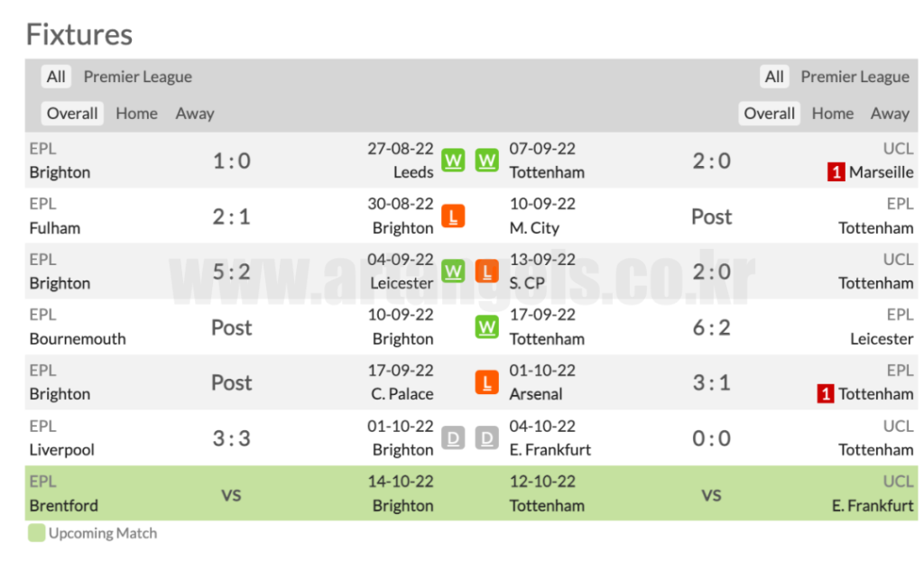Switch right fixtures to Away
Screen dimensions: 924x561
pos(890,114)
